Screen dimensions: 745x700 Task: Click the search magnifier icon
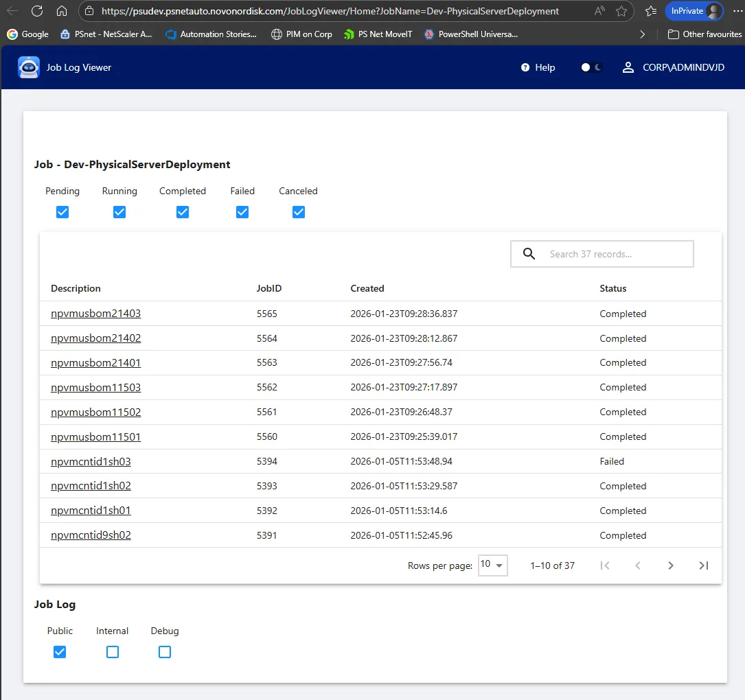pos(529,254)
